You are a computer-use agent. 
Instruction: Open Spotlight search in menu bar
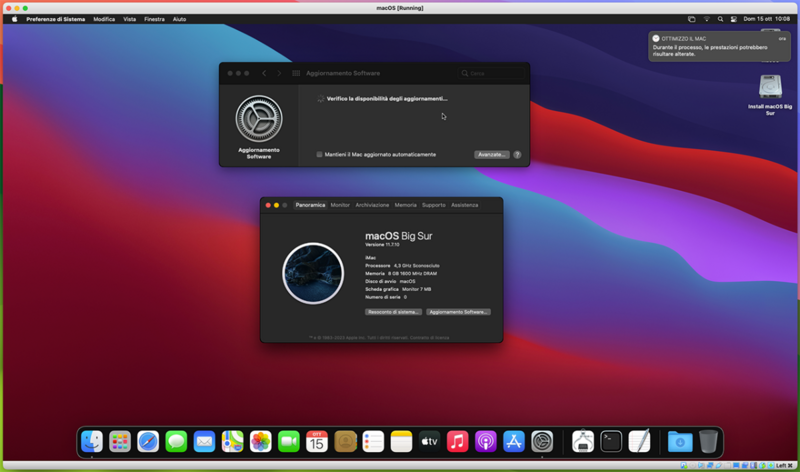(x=719, y=19)
